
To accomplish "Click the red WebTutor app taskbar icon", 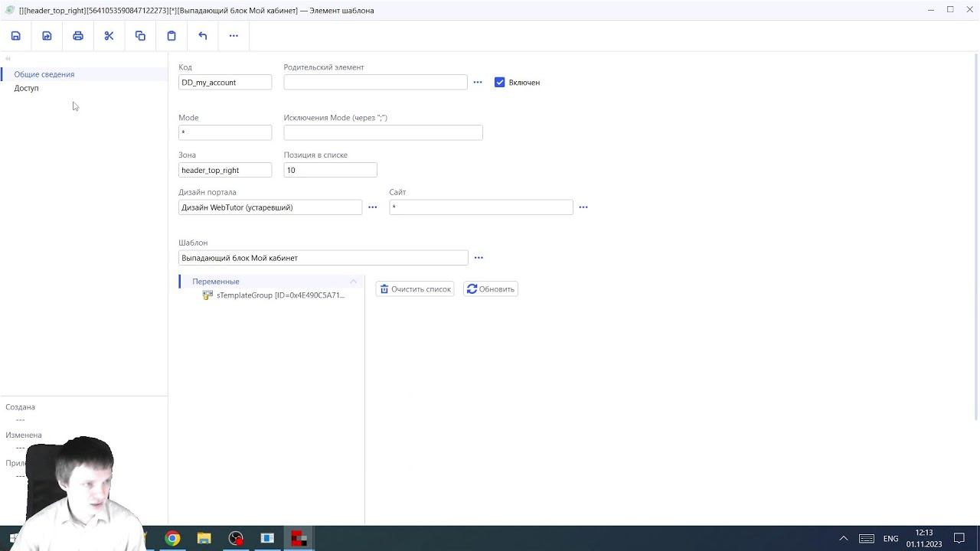I will (299, 539).
